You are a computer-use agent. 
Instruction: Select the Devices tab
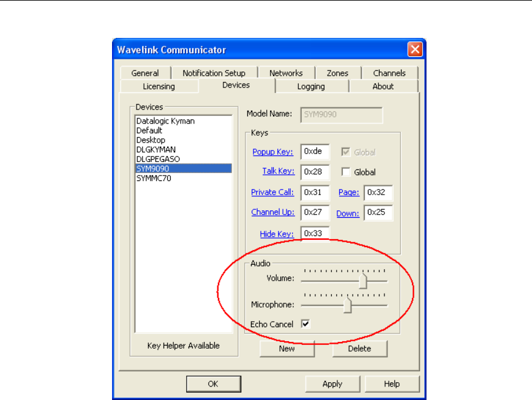pos(236,85)
